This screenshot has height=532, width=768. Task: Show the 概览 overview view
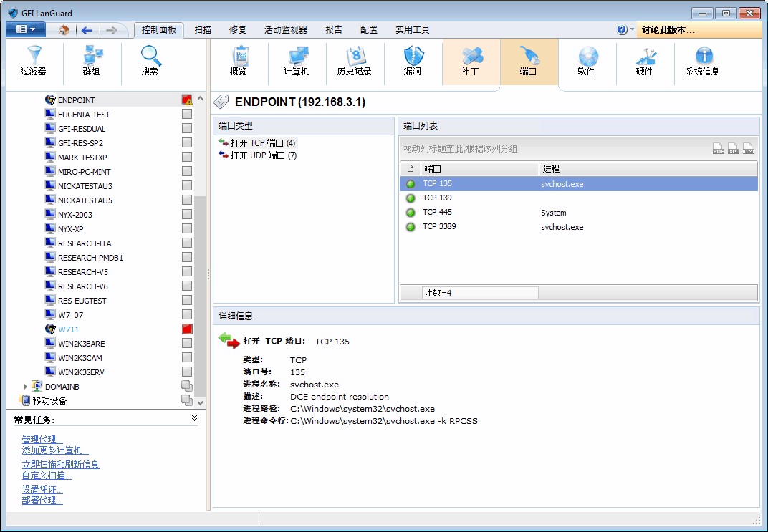coord(239,61)
